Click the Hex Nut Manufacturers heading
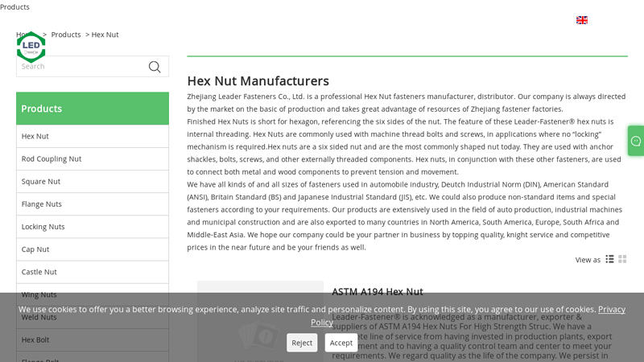Screen dimensions: 644x362 tap(258, 81)
